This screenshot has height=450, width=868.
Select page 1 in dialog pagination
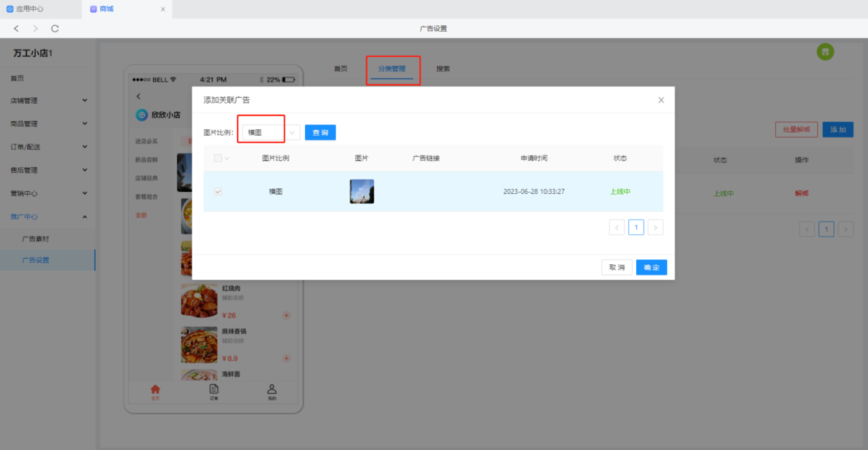click(x=636, y=227)
